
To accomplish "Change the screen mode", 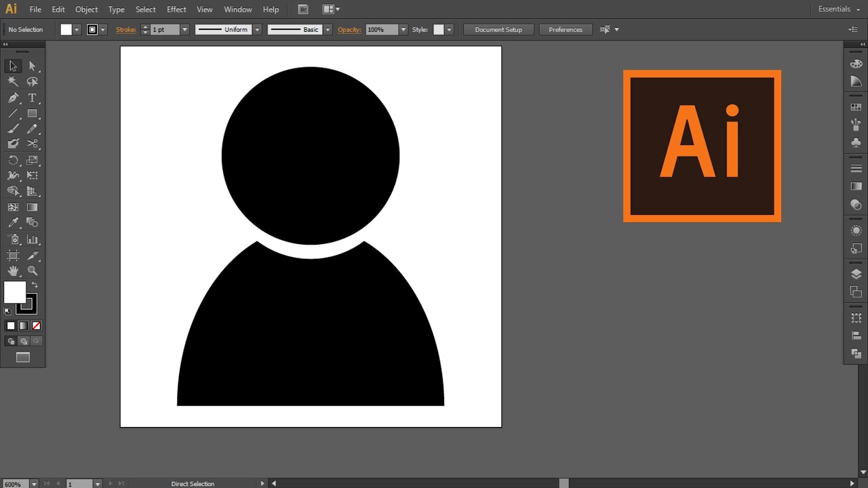I will (x=23, y=358).
